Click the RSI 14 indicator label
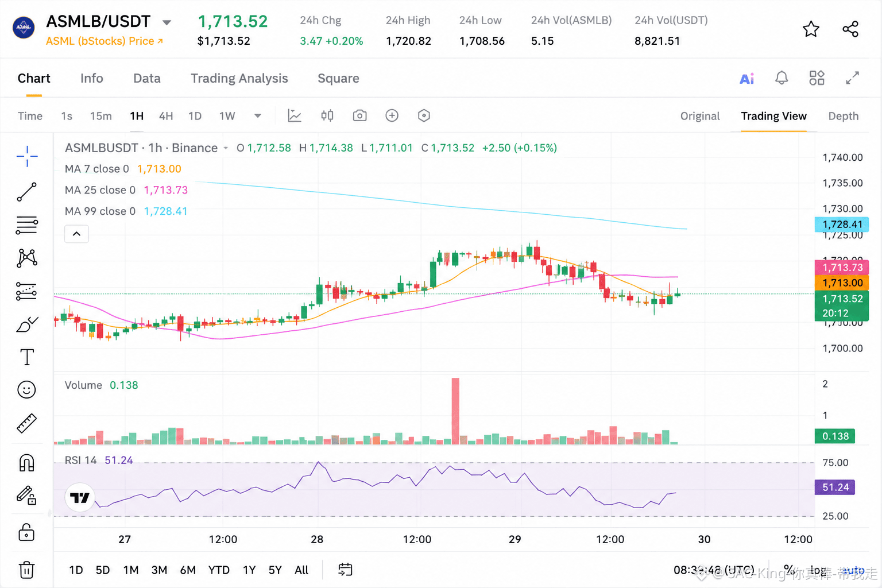 point(81,461)
